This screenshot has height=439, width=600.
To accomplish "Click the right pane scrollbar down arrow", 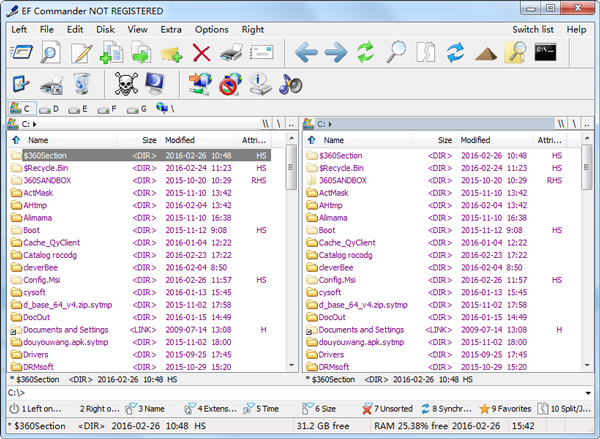I will pyautogui.click(x=587, y=365).
